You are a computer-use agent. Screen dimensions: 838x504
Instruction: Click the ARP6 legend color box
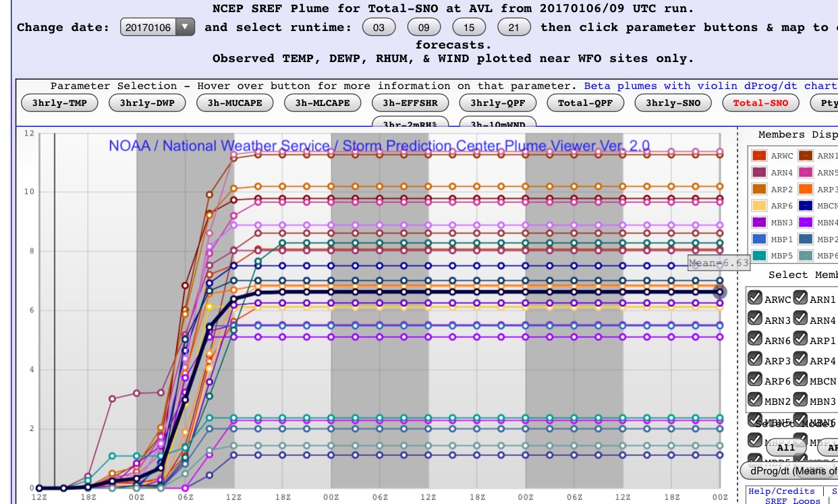759,206
